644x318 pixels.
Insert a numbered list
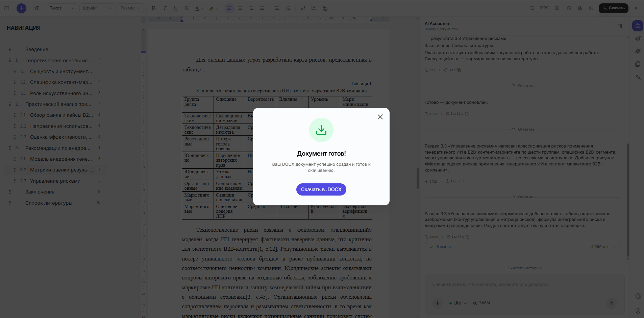288,8
